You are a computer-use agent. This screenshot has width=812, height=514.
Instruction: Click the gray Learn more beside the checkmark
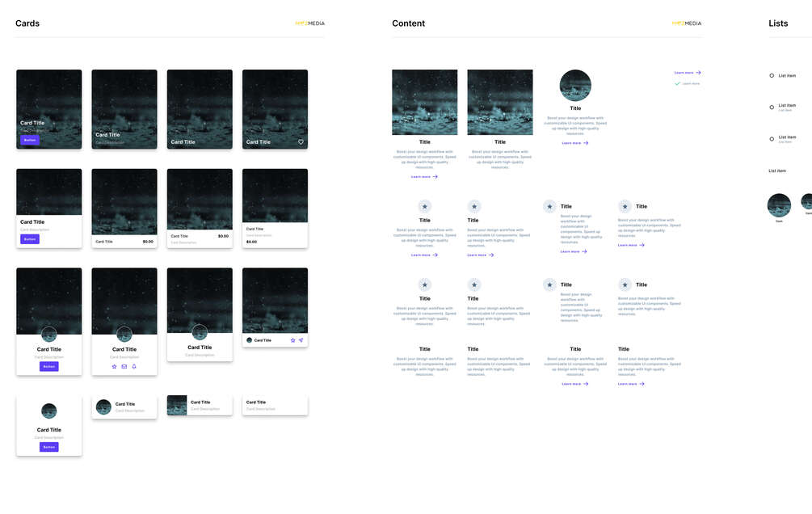(x=691, y=83)
